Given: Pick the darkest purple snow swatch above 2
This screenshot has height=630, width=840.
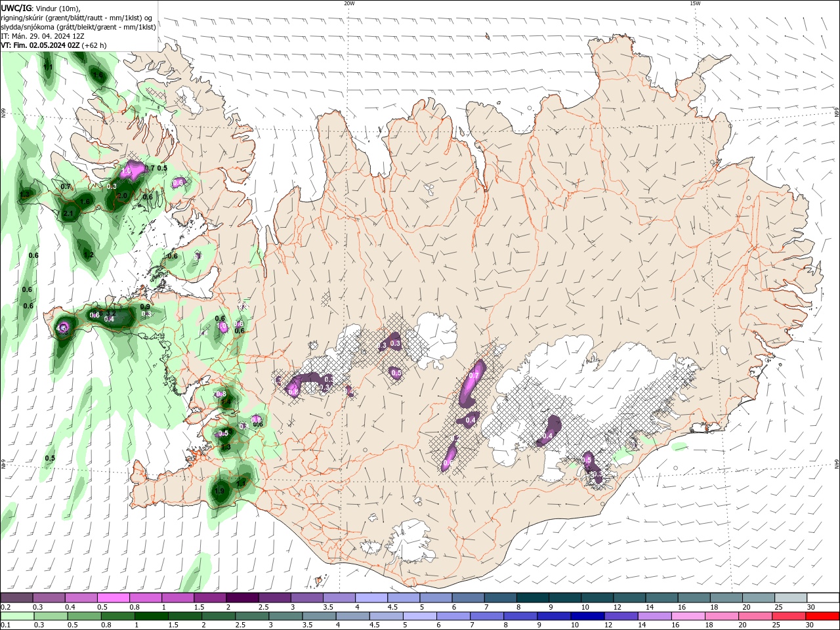Looking at the screenshot, I should (242, 598).
